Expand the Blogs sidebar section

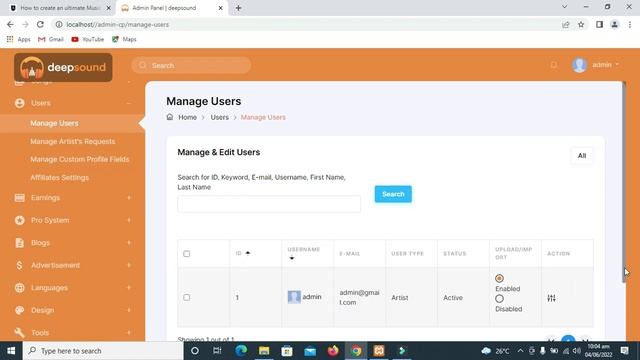click(x=129, y=243)
